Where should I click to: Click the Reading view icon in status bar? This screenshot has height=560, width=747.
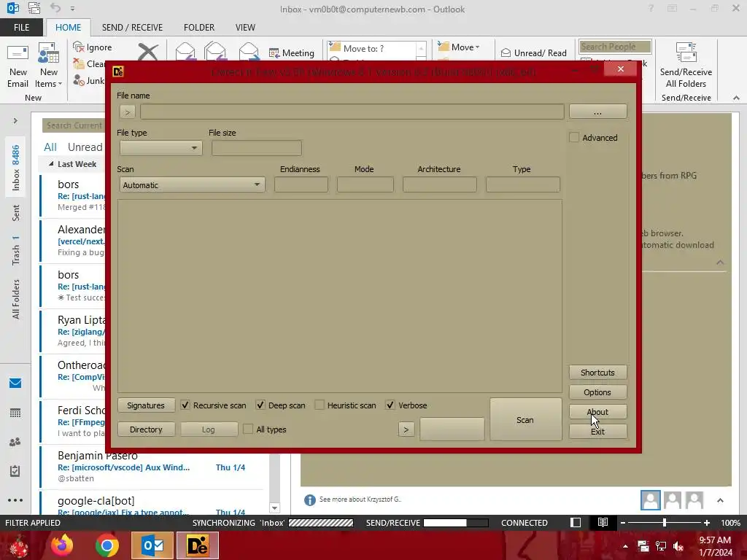tap(603, 523)
